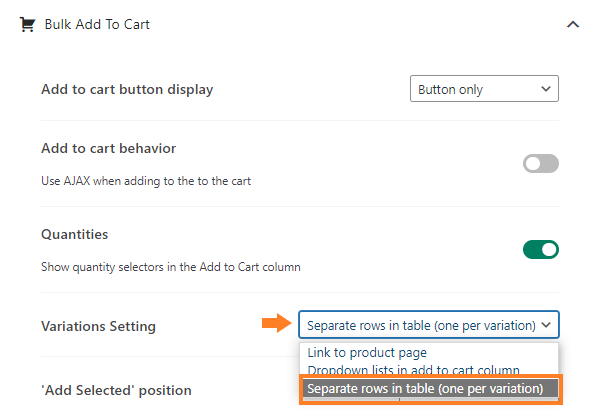The height and width of the screenshot is (420, 597).
Task: Click the 'Add Selected' position label
Action: coord(116,390)
